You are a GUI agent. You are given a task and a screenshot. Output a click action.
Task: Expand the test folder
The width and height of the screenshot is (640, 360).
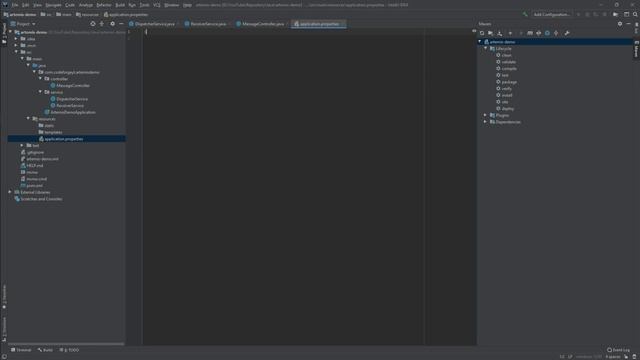(22, 145)
